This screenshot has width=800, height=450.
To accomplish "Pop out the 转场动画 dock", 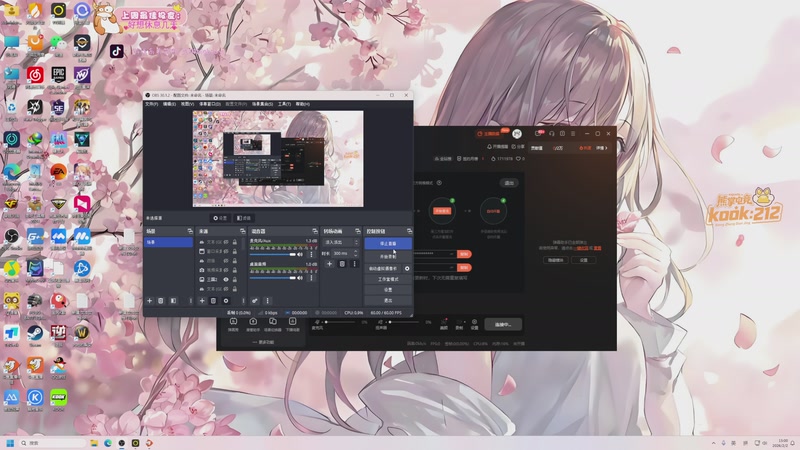I will (x=358, y=231).
